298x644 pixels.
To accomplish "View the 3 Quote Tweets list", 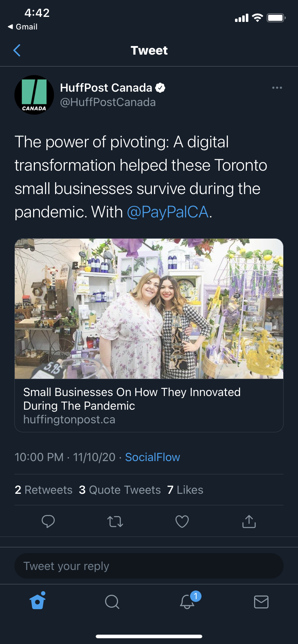I will coord(120,490).
